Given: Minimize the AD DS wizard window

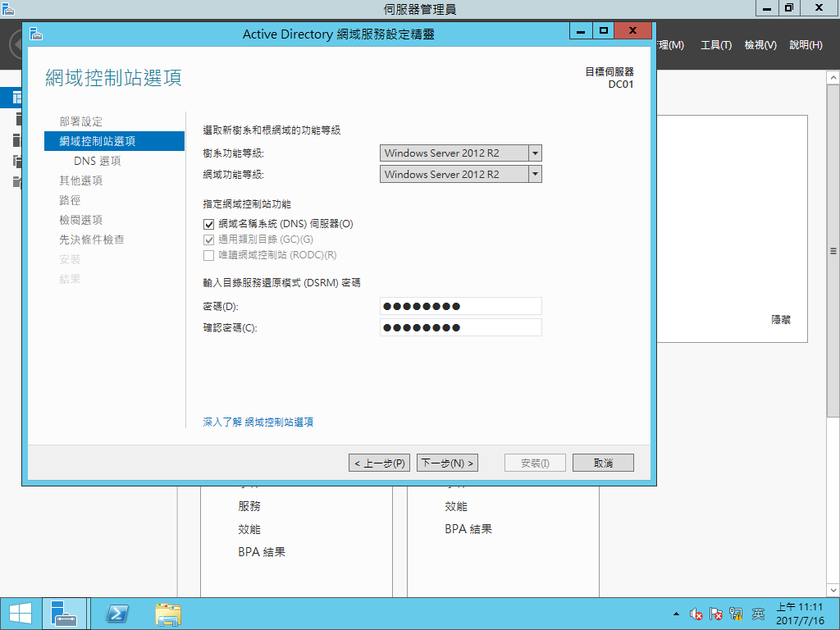Looking at the screenshot, I should pyautogui.click(x=581, y=31).
